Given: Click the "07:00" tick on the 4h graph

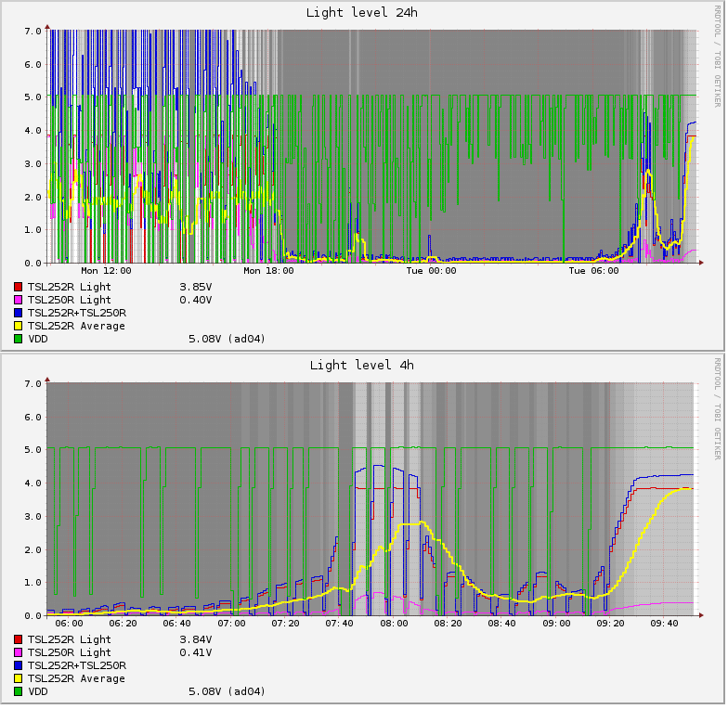Looking at the screenshot, I should click(x=231, y=625).
